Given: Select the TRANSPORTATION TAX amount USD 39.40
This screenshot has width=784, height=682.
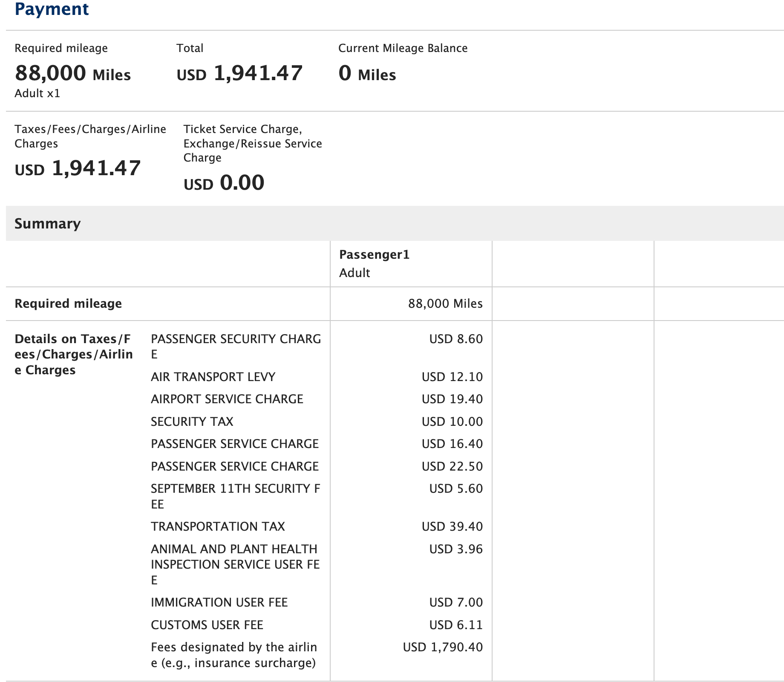Looking at the screenshot, I should 452,526.
